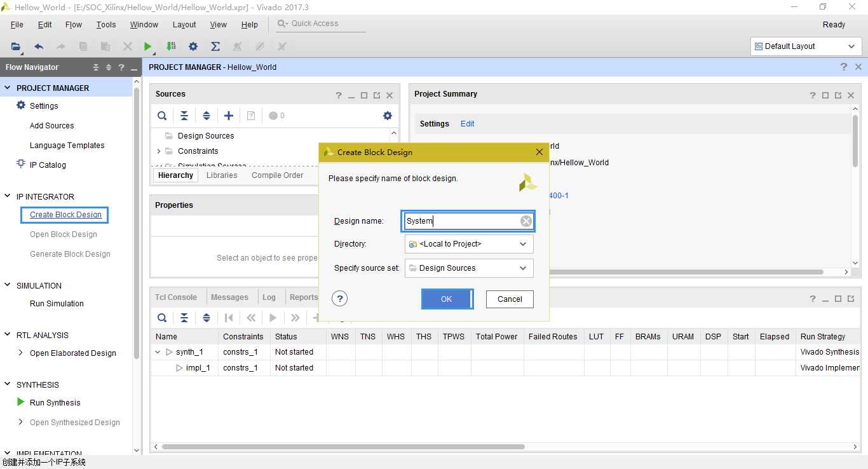Switch to the Tcl Console tab

[176, 297]
